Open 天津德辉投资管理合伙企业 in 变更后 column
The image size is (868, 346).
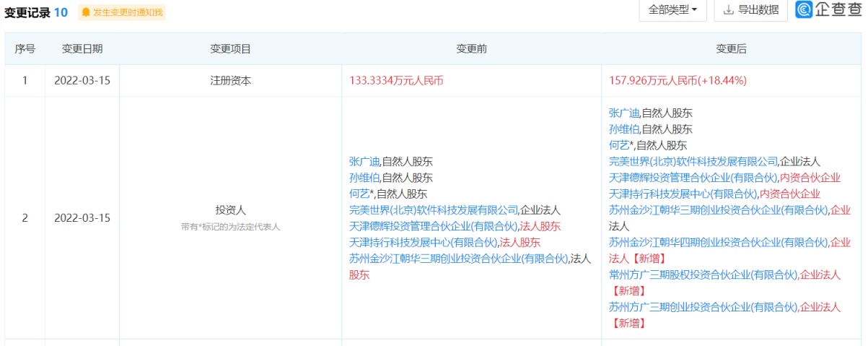[x=693, y=178]
